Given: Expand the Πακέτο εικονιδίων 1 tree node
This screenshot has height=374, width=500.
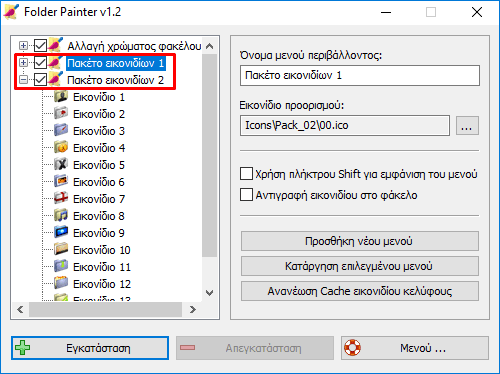Looking at the screenshot, I should point(23,62).
